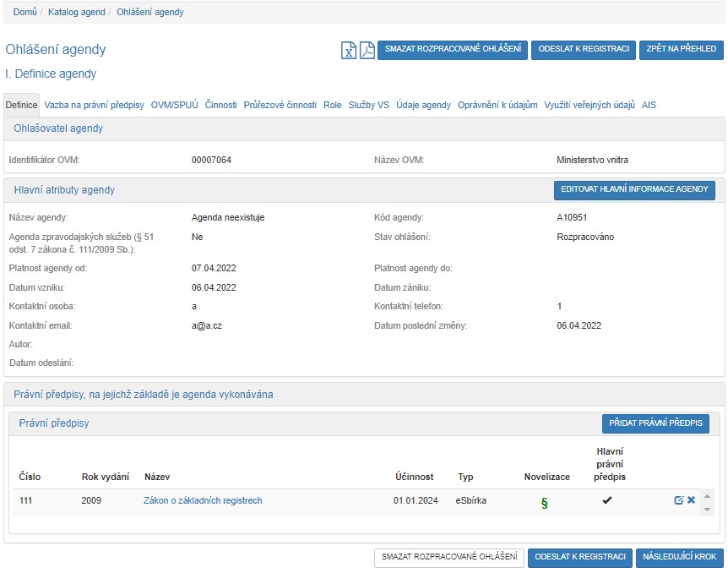This screenshot has height=573, width=728.
Task: Switch to the Činnosti tab
Action: point(221,106)
